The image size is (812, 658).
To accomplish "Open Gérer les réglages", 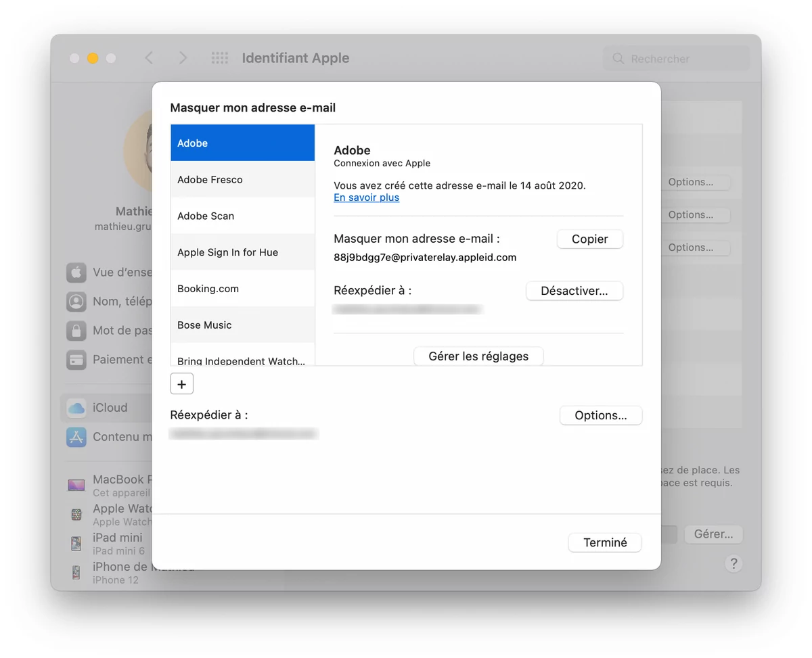I will click(478, 356).
